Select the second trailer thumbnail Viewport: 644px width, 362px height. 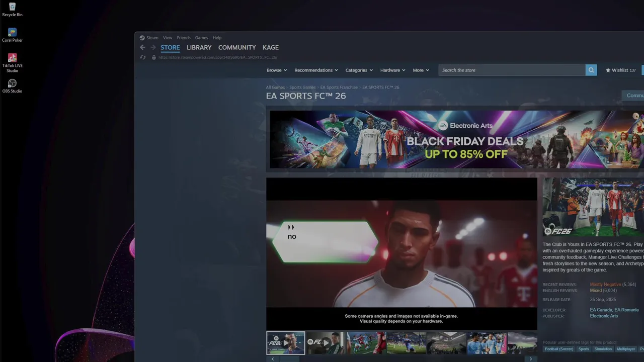click(326, 343)
